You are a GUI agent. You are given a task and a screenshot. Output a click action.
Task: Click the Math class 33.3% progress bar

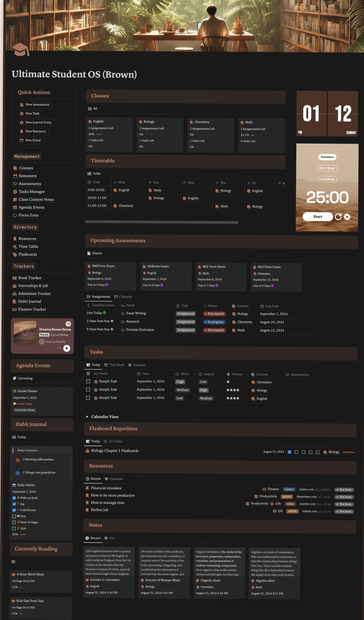257,135
